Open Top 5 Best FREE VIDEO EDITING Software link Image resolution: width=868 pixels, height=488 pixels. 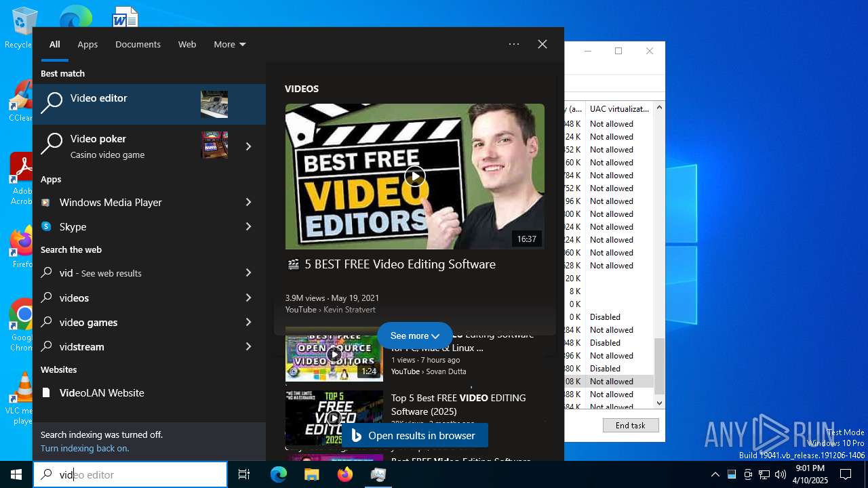(x=458, y=405)
